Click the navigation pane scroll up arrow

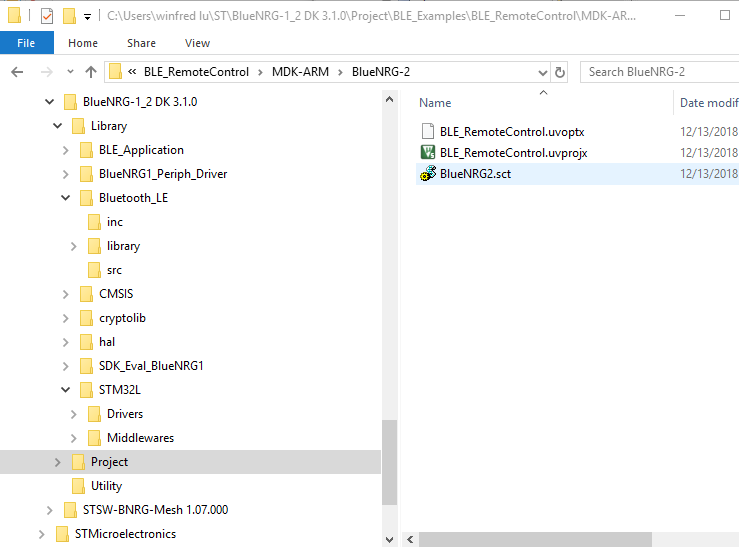(x=389, y=99)
